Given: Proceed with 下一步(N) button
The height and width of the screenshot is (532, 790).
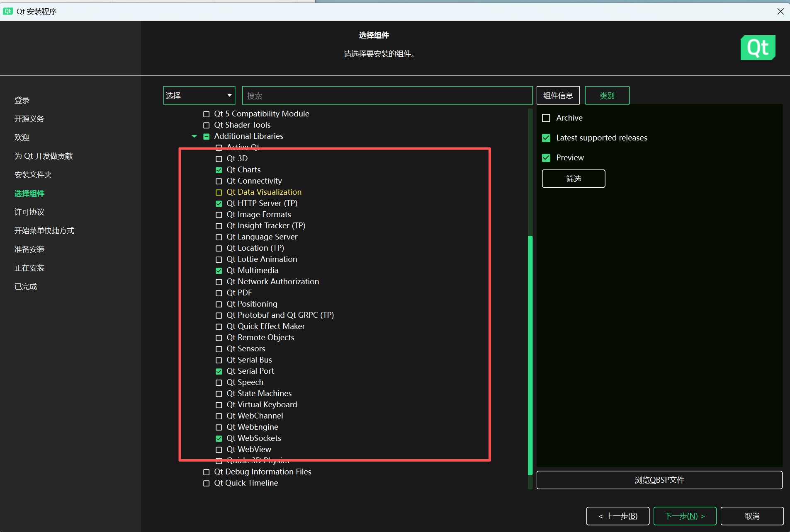Looking at the screenshot, I should [685, 516].
